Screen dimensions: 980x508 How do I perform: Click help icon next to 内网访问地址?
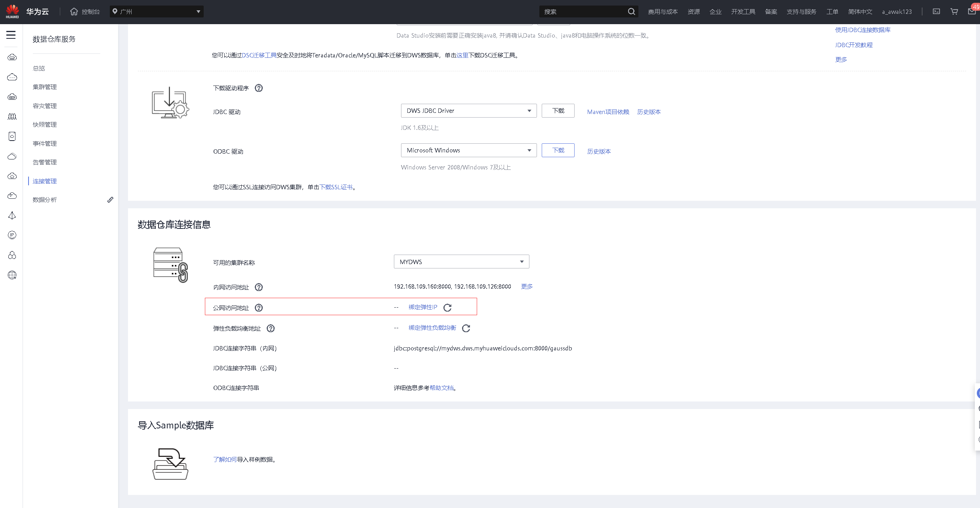tap(259, 287)
